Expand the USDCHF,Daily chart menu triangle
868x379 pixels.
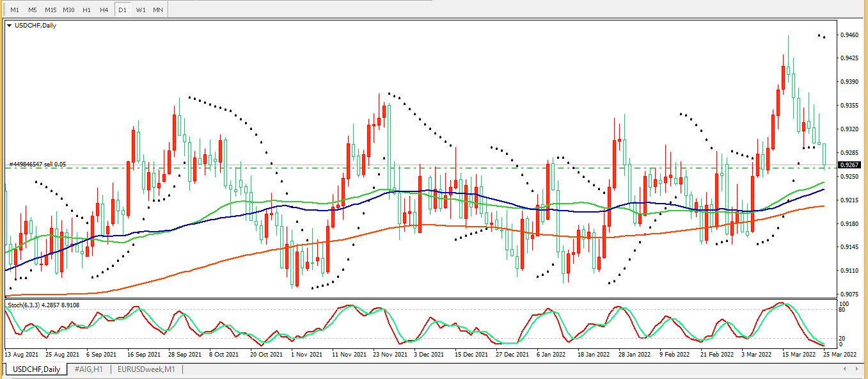10,26
